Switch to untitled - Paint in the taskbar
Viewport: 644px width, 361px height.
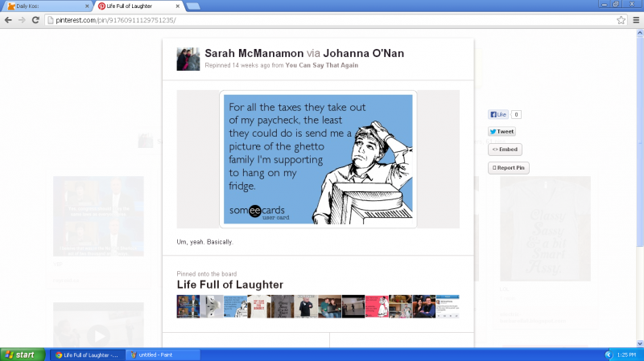163,355
